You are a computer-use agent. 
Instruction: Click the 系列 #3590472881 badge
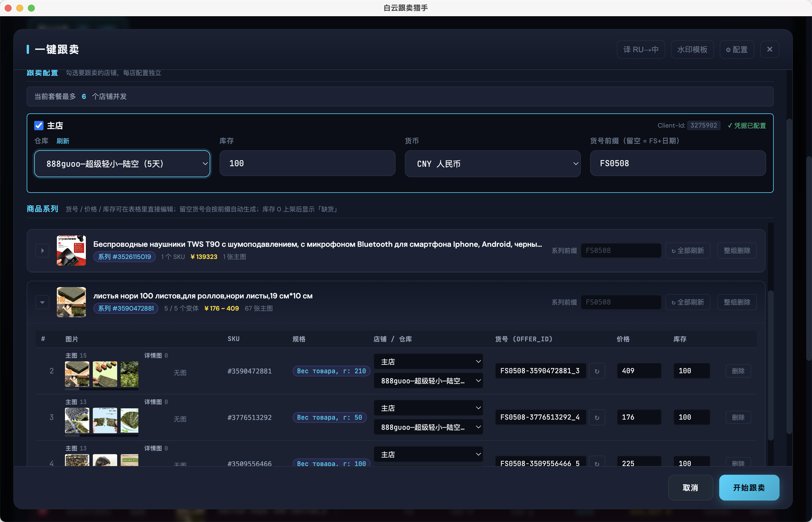pyautogui.click(x=126, y=309)
